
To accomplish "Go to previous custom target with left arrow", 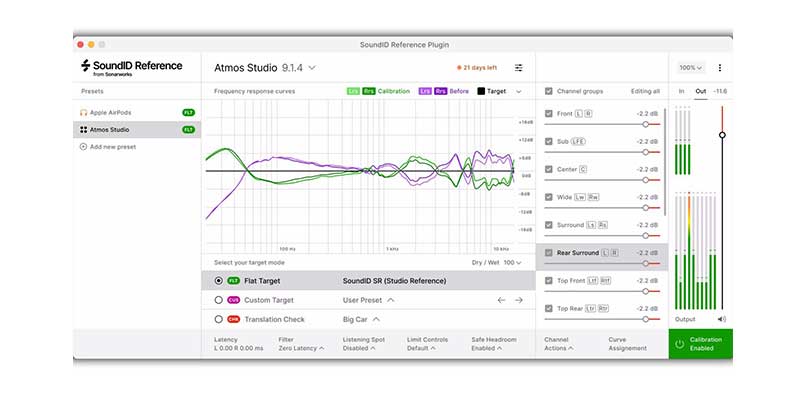I will click(x=501, y=300).
